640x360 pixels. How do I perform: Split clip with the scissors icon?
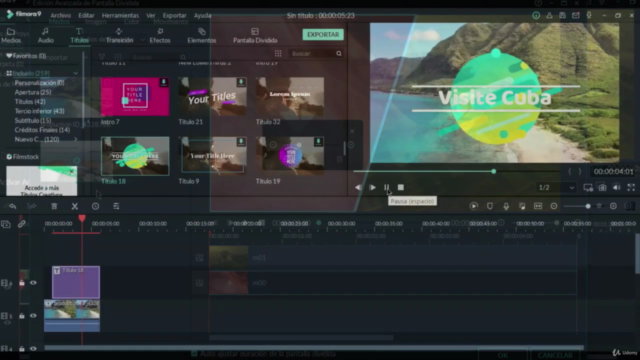point(75,206)
